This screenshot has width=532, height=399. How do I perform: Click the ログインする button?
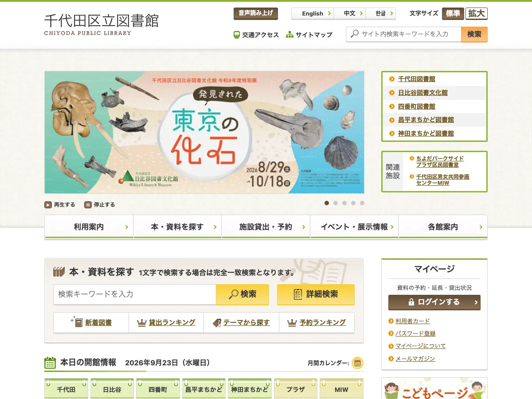click(434, 302)
